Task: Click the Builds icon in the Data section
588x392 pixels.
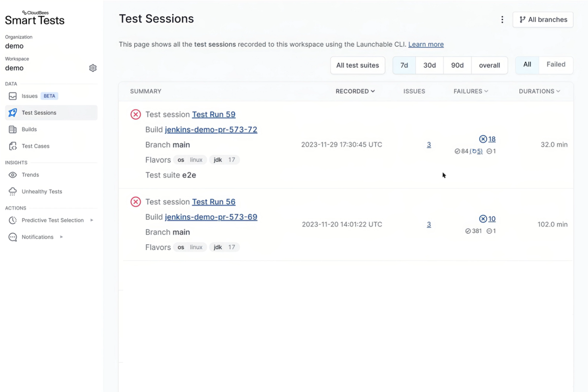Action: pyautogui.click(x=12, y=129)
